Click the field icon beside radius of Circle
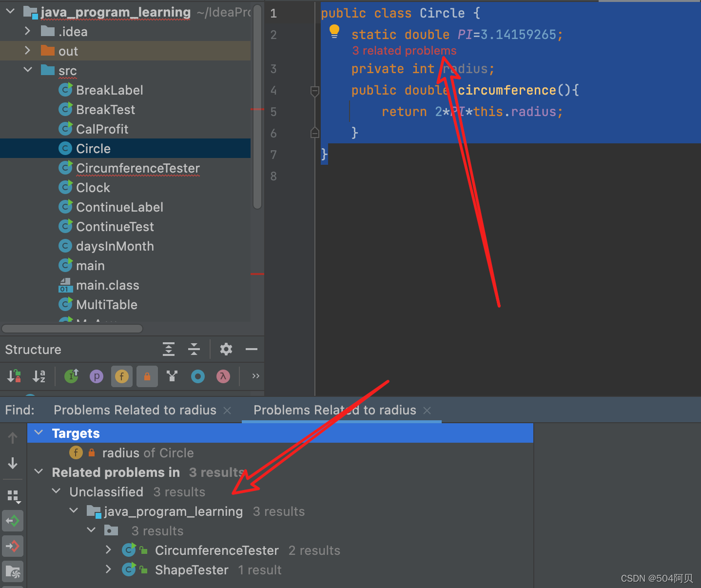 click(76, 452)
